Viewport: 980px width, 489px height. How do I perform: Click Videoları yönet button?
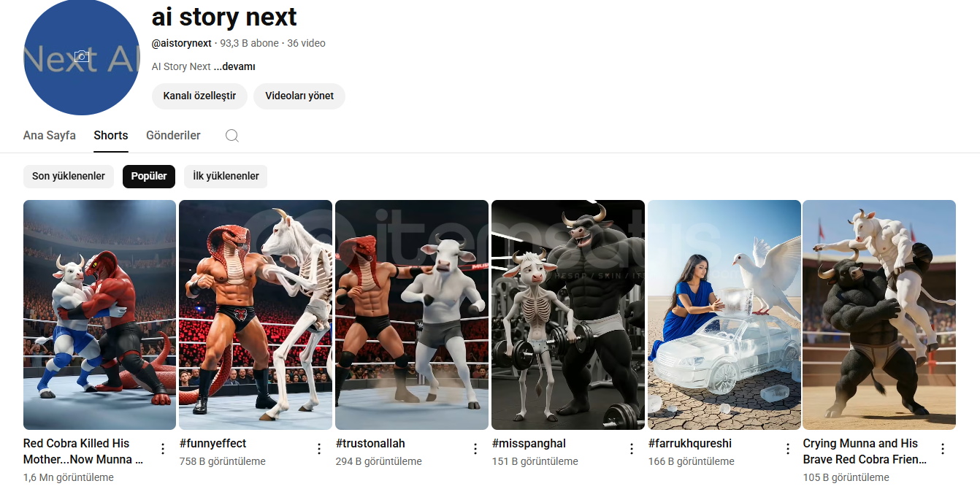(x=299, y=96)
